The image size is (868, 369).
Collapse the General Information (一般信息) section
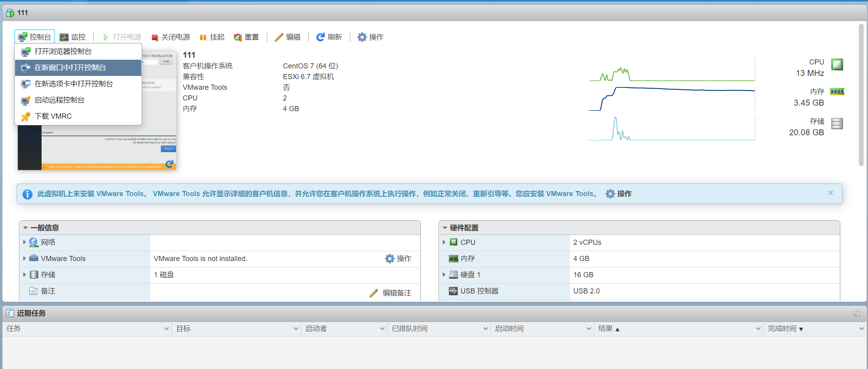tap(25, 228)
